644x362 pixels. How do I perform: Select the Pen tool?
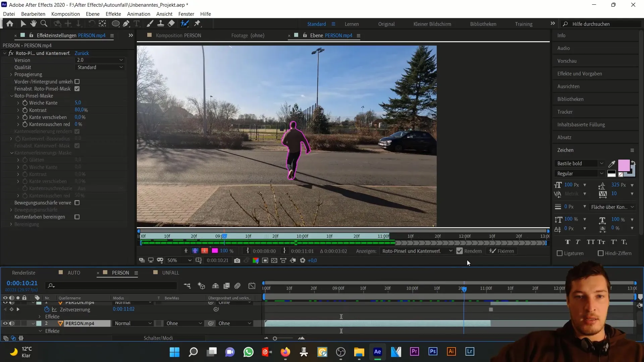[x=126, y=23]
